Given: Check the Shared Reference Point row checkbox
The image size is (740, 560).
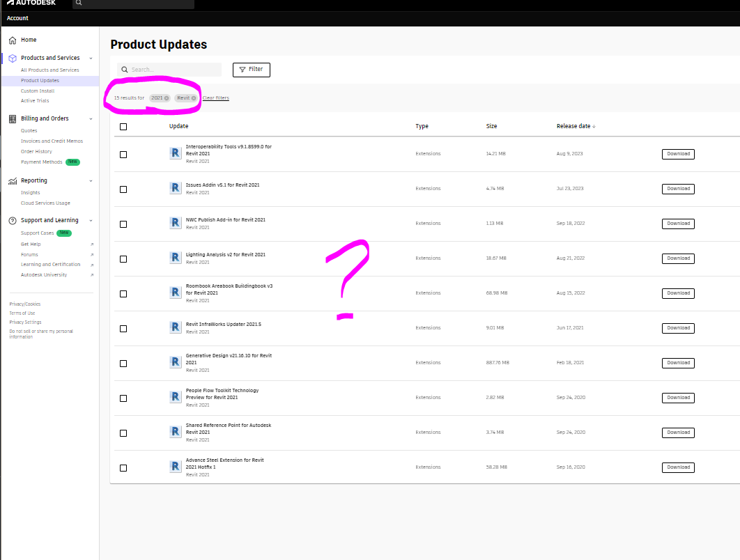Looking at the screenshot, I should coord(123,433).
